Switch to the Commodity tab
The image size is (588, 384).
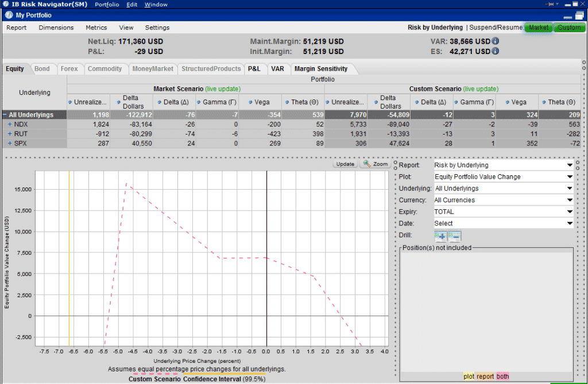point(105,68)
